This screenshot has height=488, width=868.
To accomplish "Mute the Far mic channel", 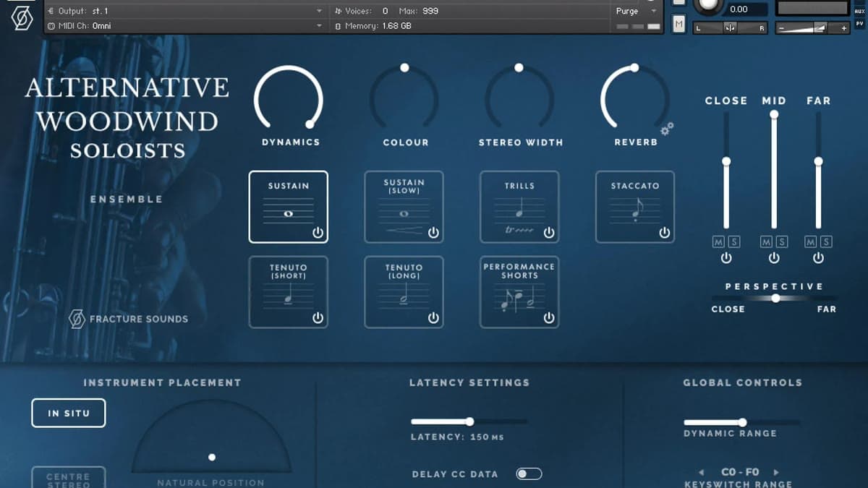I will (811, 241).
